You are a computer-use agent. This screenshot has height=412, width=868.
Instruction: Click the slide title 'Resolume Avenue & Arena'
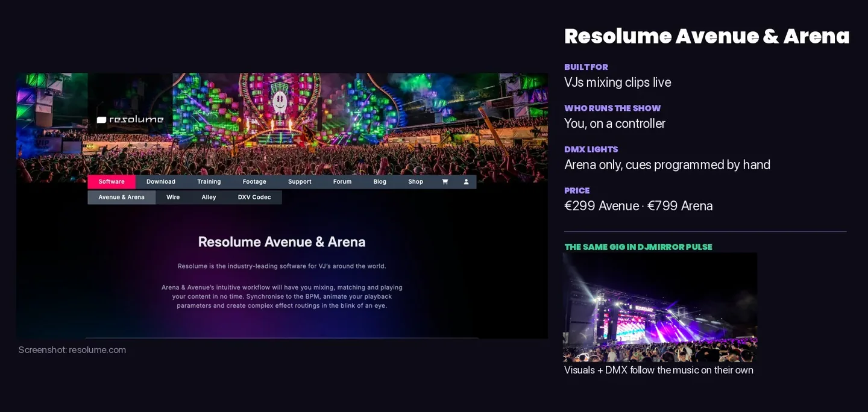pyautogui.click(x=707, y=36)
